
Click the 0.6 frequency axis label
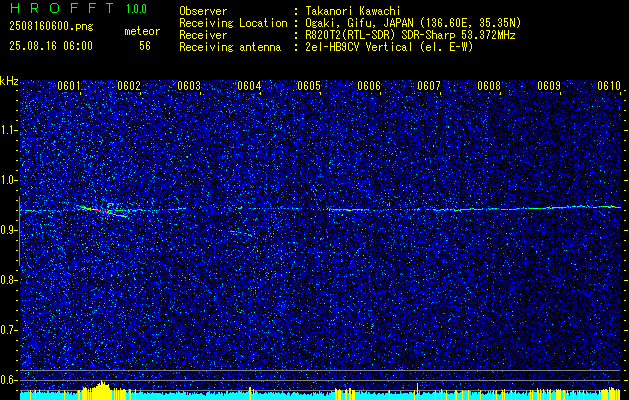coord(8,380)
